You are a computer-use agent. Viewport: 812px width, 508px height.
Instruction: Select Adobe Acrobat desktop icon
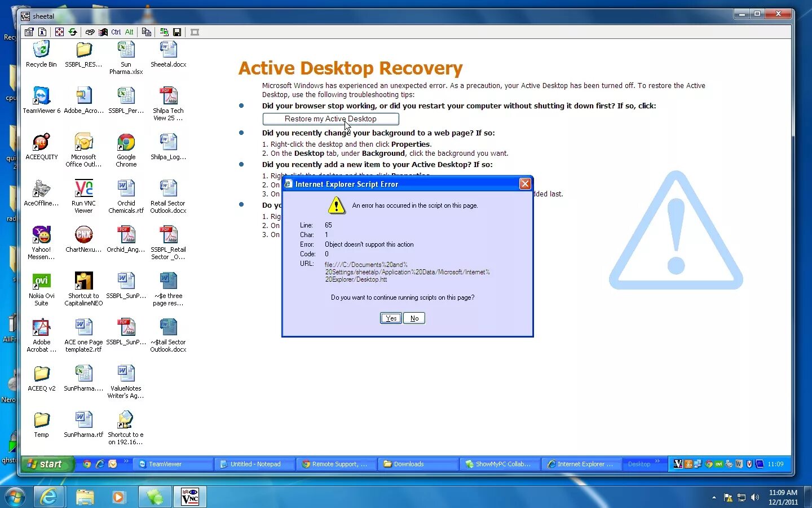click(x=41, y=335)
